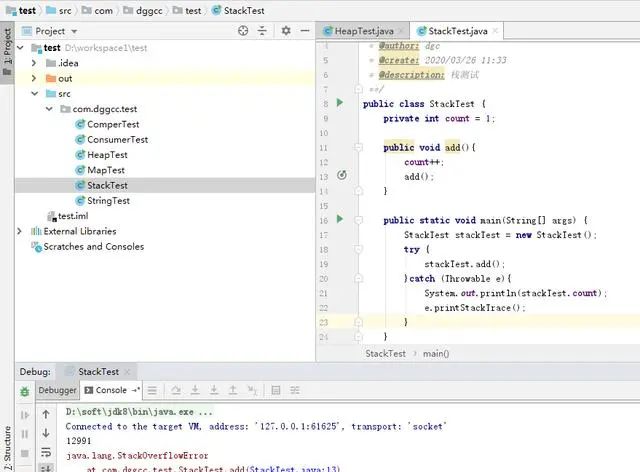Screen dimensions: 640x472
Task: Switch to the Debugger tab
Action: [x=57, y=390]
